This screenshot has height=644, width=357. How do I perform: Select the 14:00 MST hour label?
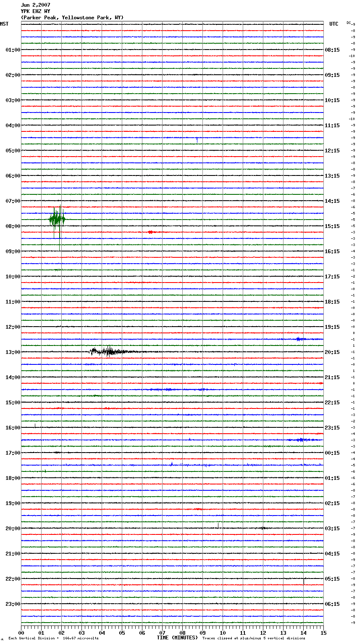(13, 377)
